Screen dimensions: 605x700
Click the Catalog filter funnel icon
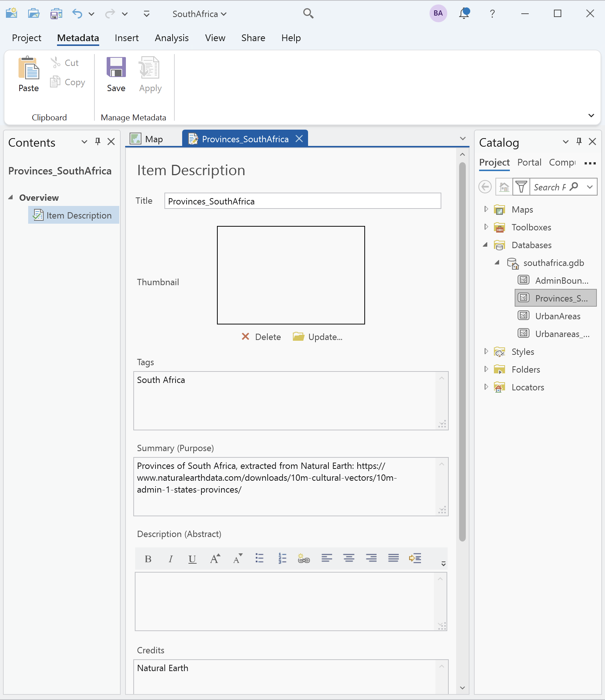coord(521,187)
